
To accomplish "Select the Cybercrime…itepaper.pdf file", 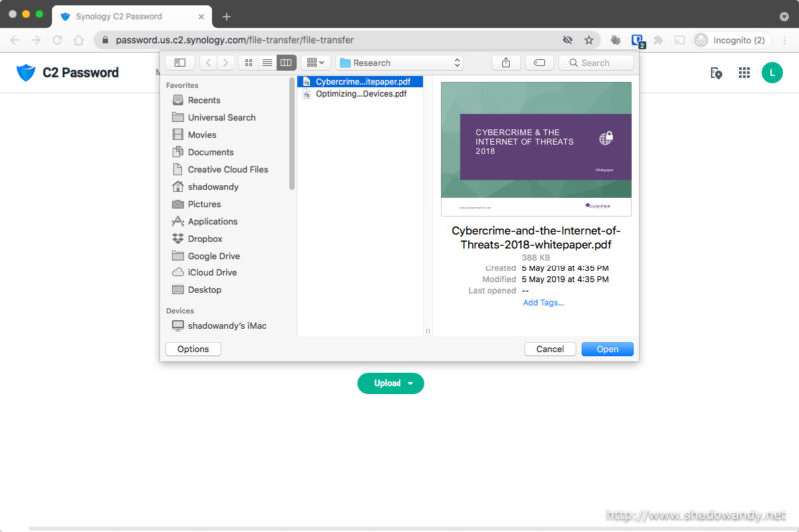I will 360,82.
